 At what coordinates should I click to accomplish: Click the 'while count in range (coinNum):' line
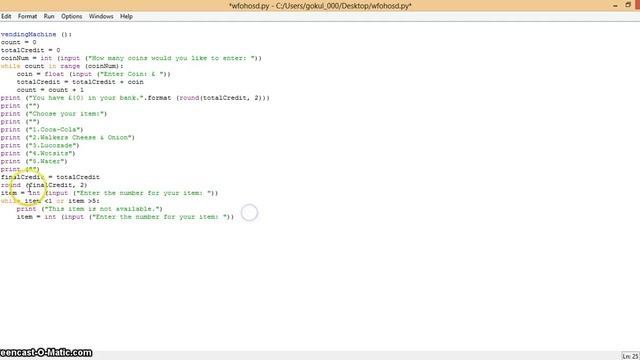[x=62, y=66]
